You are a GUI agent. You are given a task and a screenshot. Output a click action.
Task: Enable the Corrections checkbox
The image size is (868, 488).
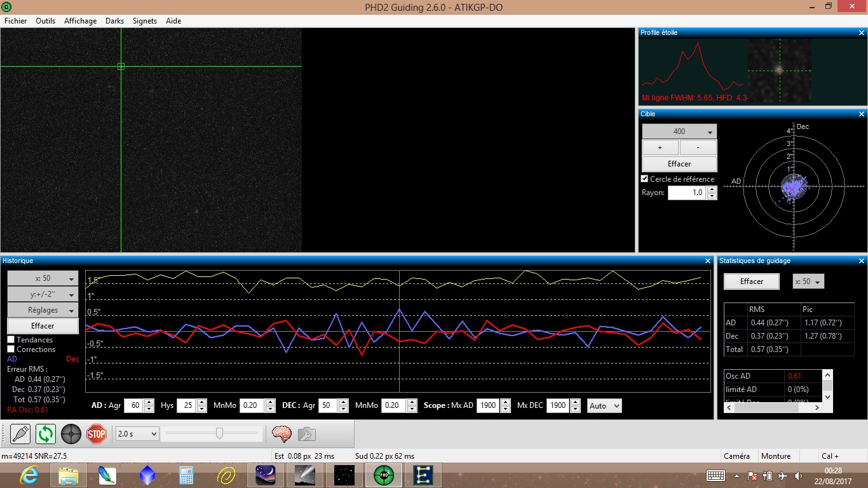pyautogui.click(x=11, y=349)
